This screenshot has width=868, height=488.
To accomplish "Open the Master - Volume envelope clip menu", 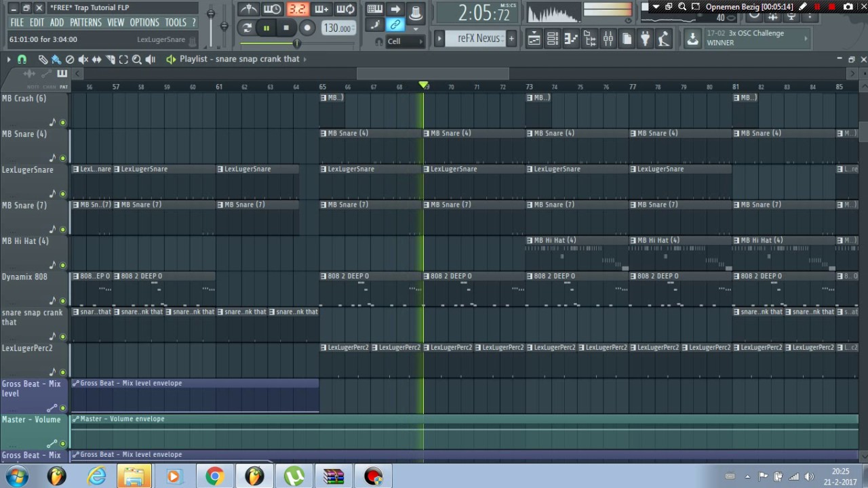I will [76, 419].
